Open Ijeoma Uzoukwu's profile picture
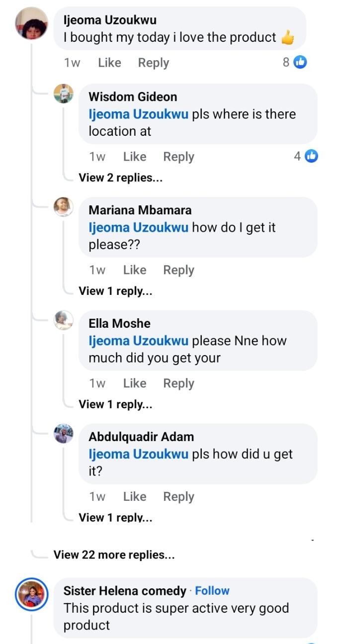345x644 pixels. 32,24
